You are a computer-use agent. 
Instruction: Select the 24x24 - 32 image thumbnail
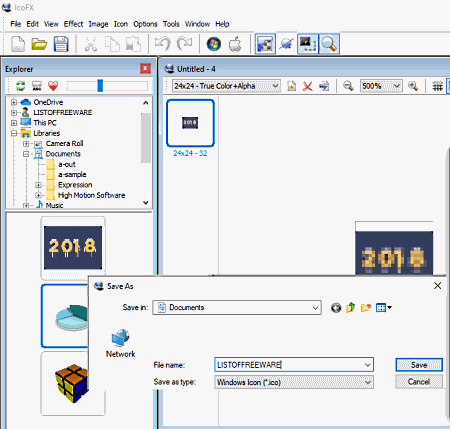coord(190,123)
